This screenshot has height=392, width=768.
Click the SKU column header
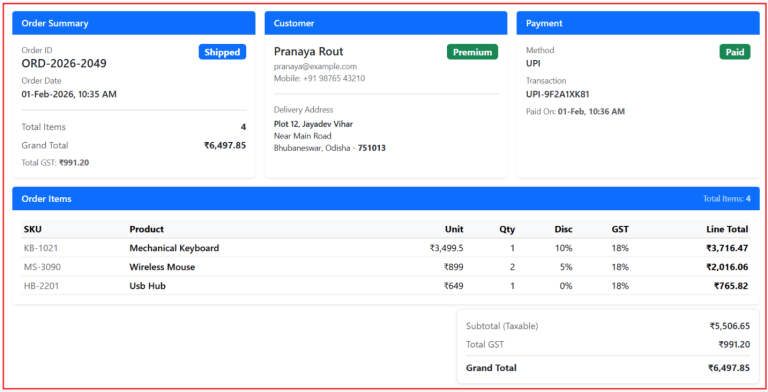point(32,229)
